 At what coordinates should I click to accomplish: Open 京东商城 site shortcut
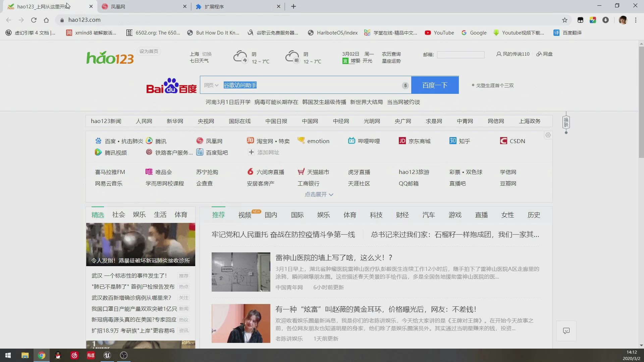[x=415, y=141]
